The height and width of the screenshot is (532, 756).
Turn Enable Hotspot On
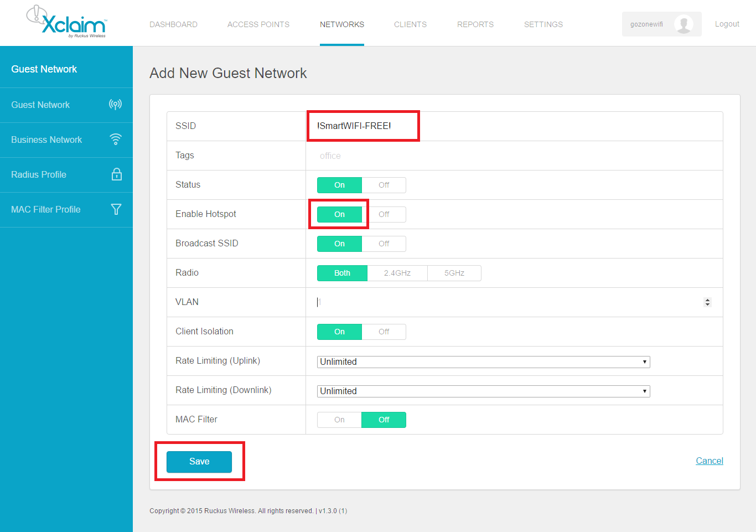339,214
